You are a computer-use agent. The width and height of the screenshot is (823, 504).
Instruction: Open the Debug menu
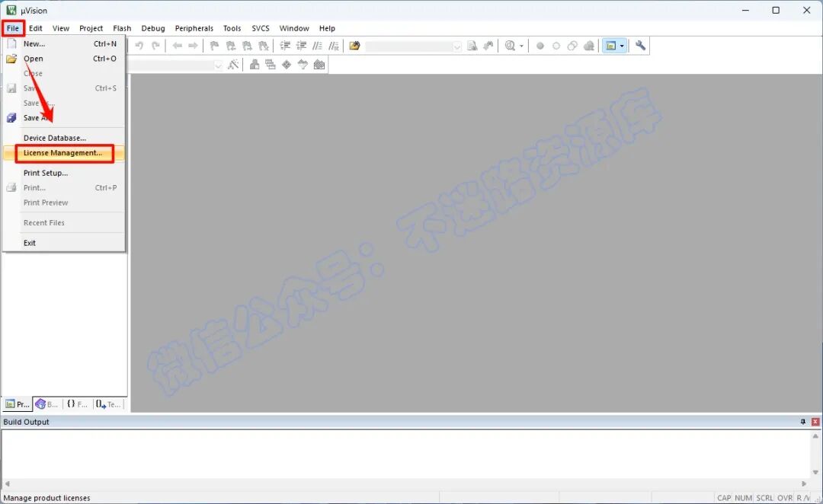coord(152,28)
